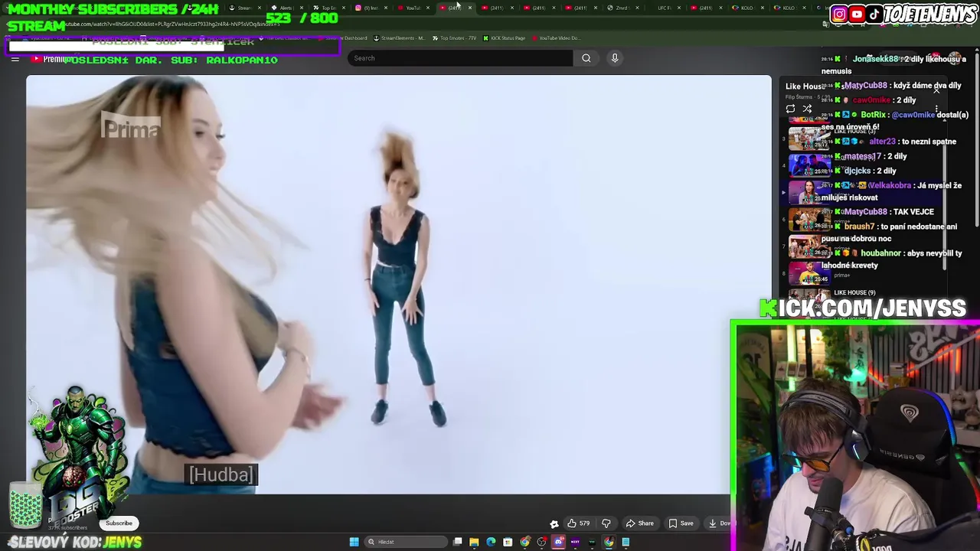Viewport: 980px width, 551px height.
Task: Click username Velkakobra in chat
Action: 889,185
